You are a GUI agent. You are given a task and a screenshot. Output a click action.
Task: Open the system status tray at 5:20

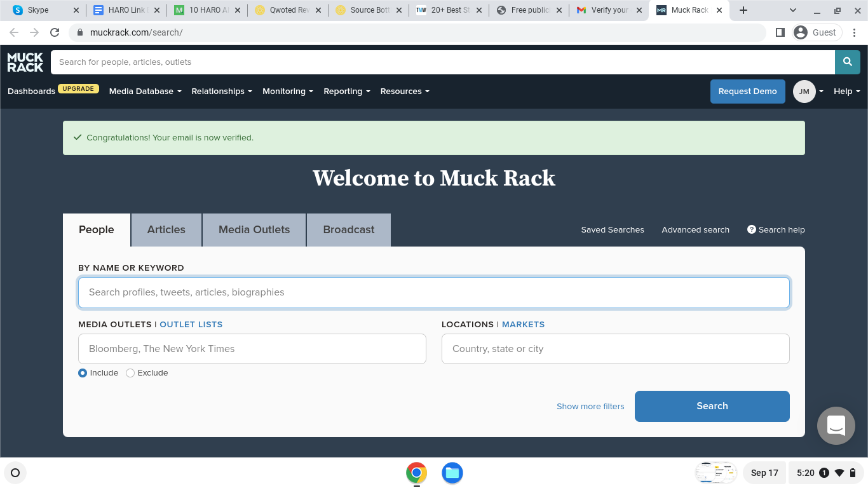click(826, 473)
